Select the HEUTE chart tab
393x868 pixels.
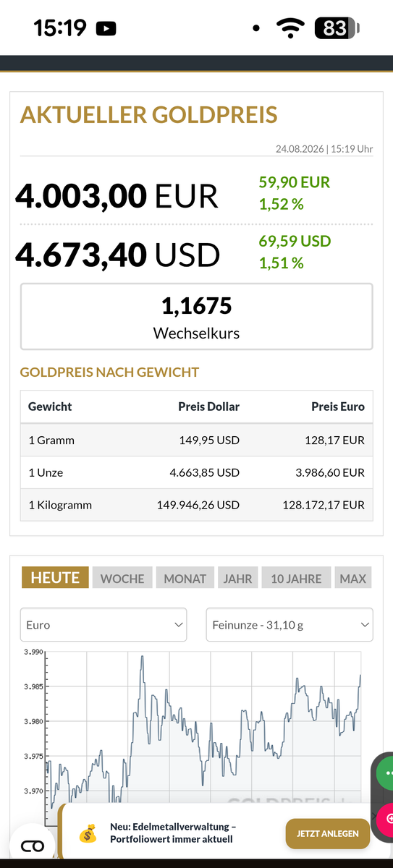tap(55, 578)
